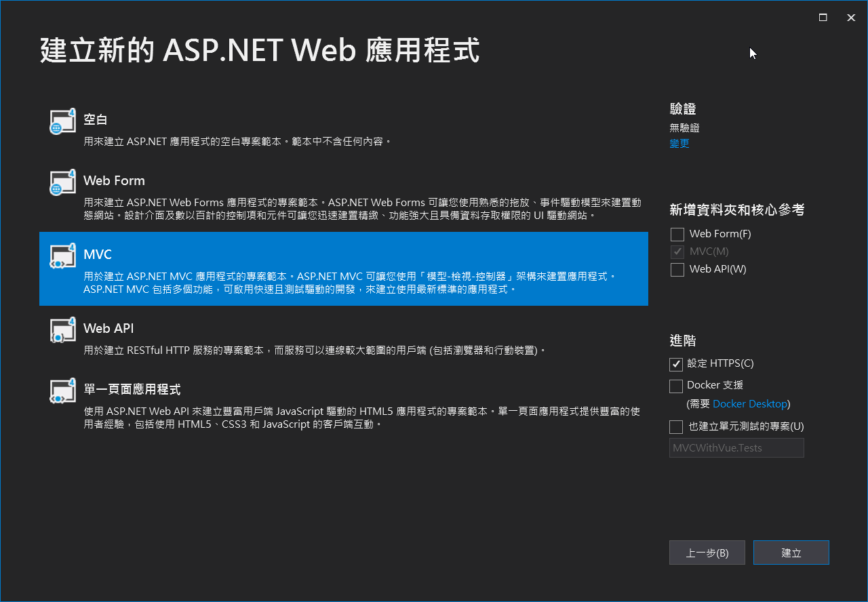The image size is (868, 602).
Task: Check 也建立單元測試的專案(U) option
Action: click(x=676, y=427)
